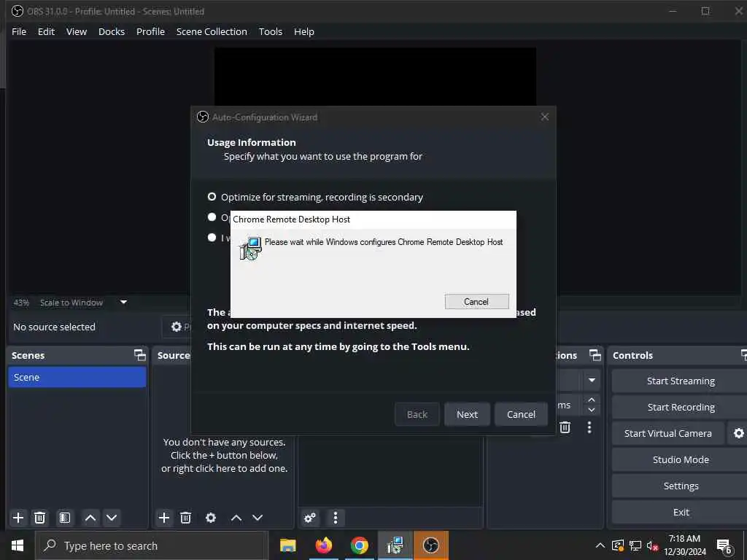Click the taskbar search box

(152, 545)
